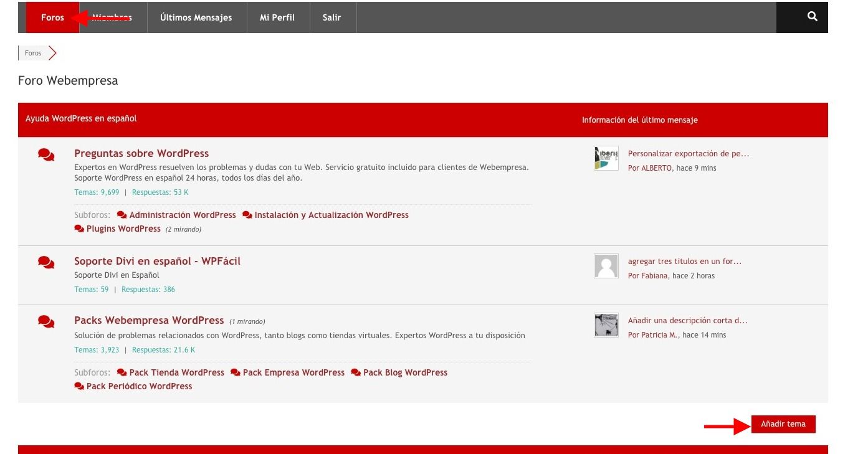The image size is (868, 454).
Task: Click the bubble icon next to Pack Periódico WordPress
Action: [79, 386]
